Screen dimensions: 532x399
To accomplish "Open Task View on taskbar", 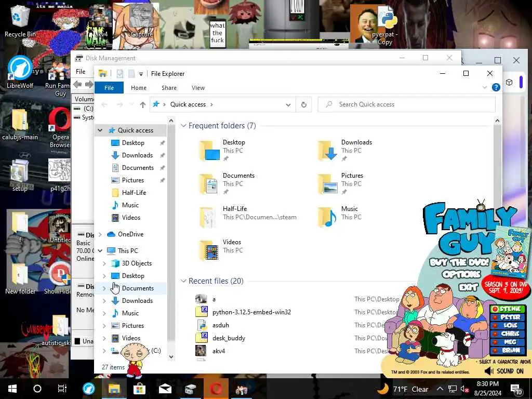I will point(62,389).
